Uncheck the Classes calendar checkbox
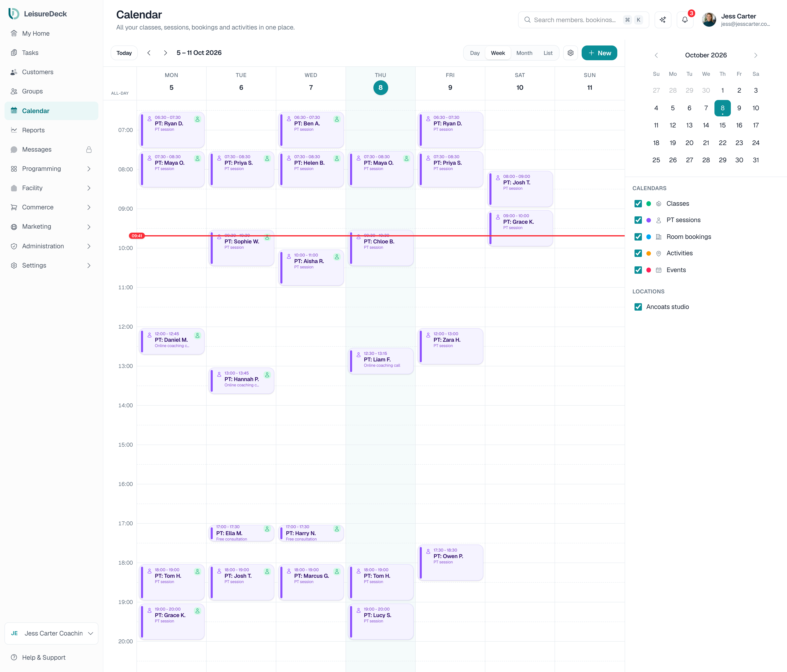This screenshot has height=672, width=787. coord(638,204)
